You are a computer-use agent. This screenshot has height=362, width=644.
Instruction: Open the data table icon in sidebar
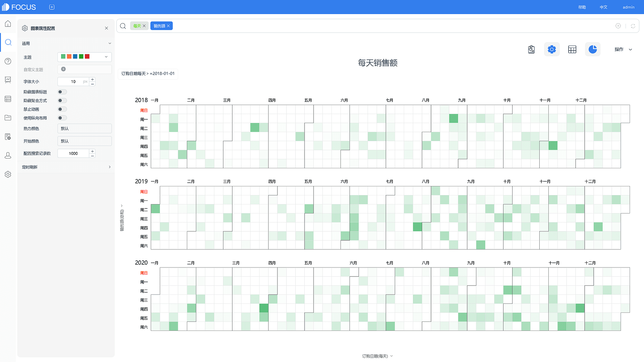[8, 99]
